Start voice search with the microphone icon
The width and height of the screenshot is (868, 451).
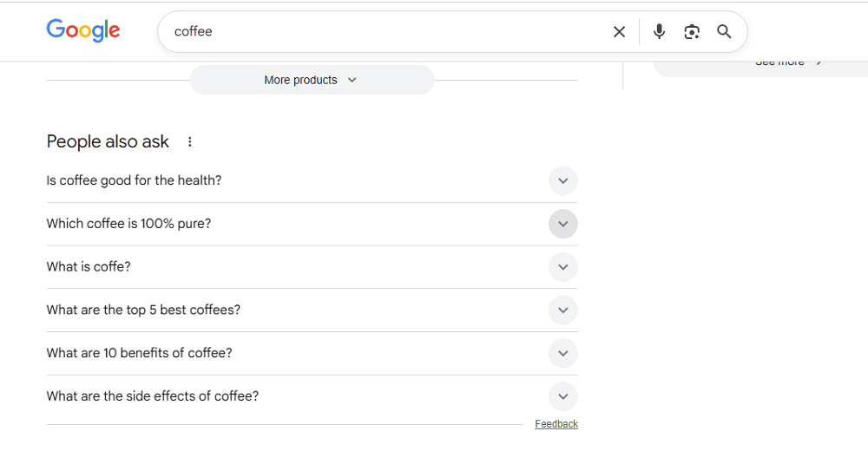click(x=660, y=32)
